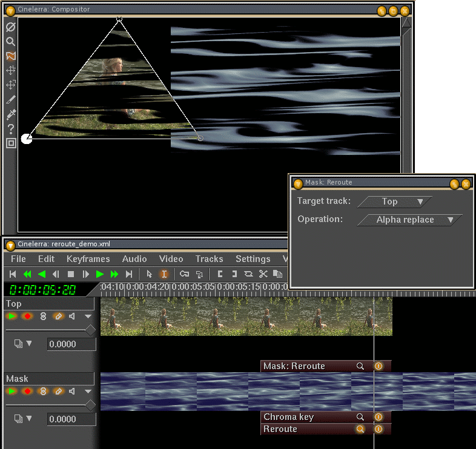Open the Operation Alpha replace dropdown
The width and height of the screenshot is (476, 449).
click(x=410, y=220)
